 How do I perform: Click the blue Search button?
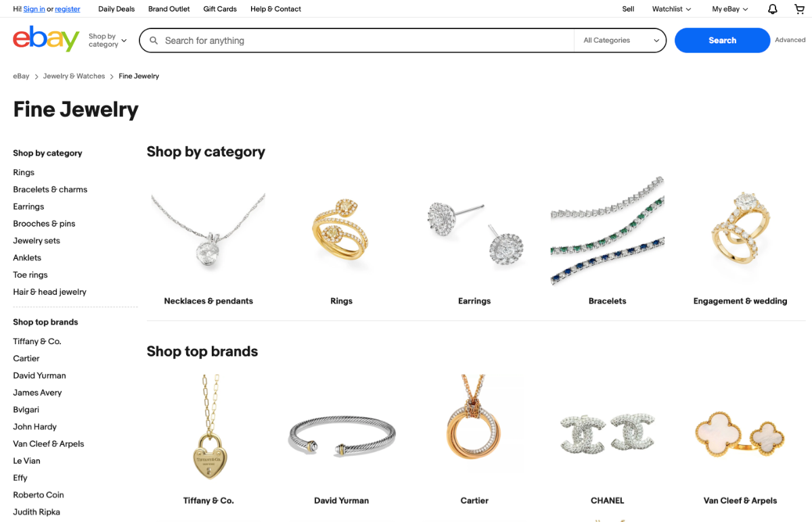[722, 41]
